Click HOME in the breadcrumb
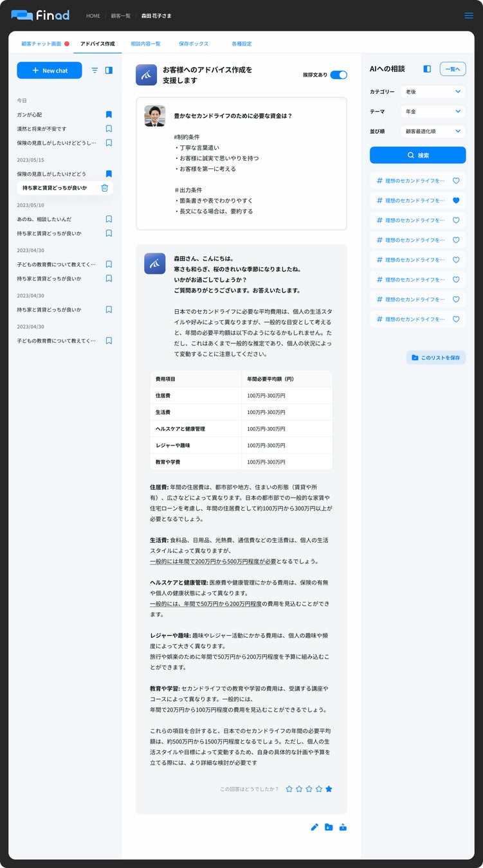The height and width of the screenshot is (868, 483). point(93,15)
